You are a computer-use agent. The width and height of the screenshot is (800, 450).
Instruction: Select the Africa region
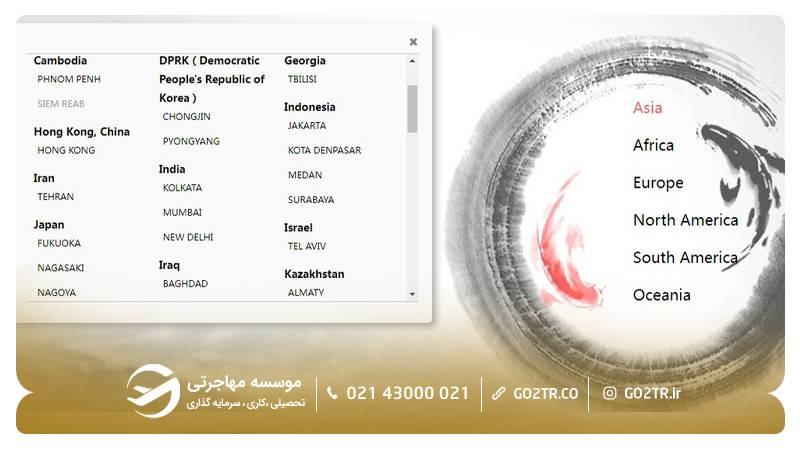tap(653, 145)
